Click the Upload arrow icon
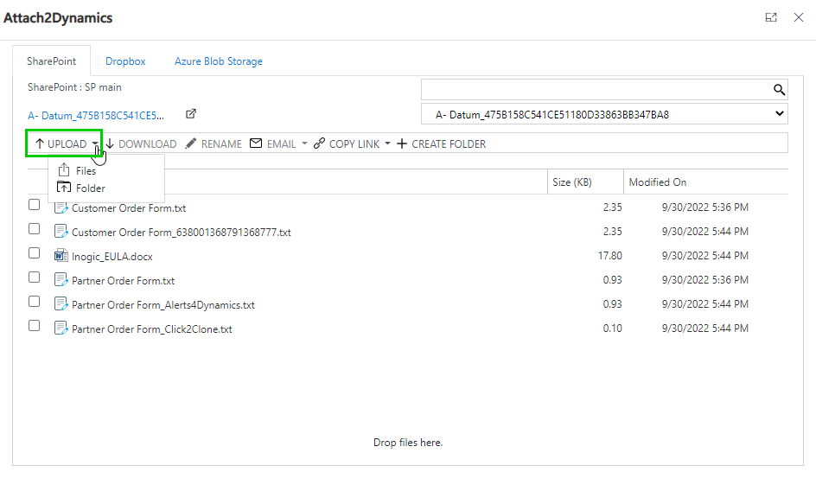This screenshot has height=504, width=816. point(40,144)
